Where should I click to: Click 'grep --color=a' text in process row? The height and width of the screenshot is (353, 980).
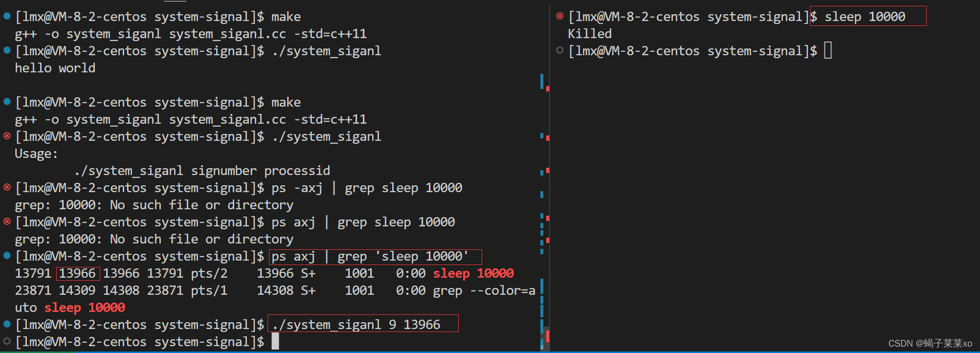click(x=484, y=290)
